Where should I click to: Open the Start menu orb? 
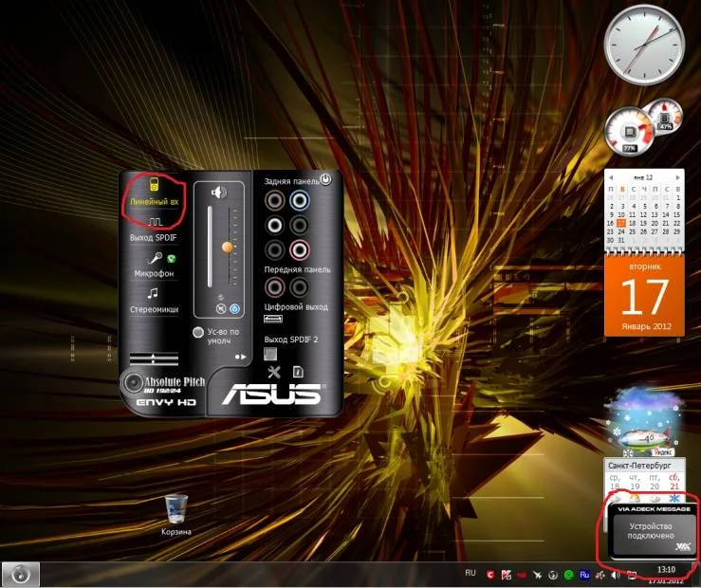coord(21,574)
